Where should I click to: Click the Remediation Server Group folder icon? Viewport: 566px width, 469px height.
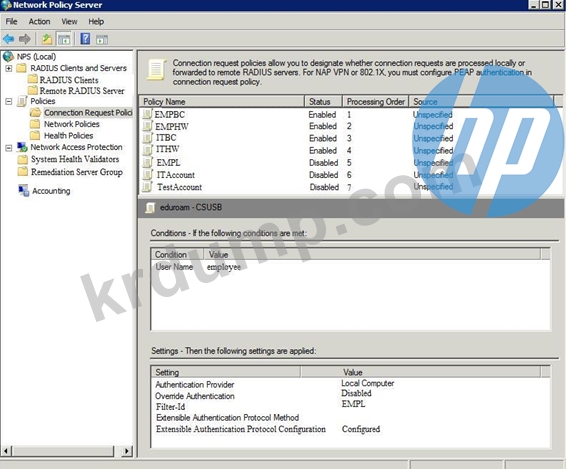pos(23,171)
